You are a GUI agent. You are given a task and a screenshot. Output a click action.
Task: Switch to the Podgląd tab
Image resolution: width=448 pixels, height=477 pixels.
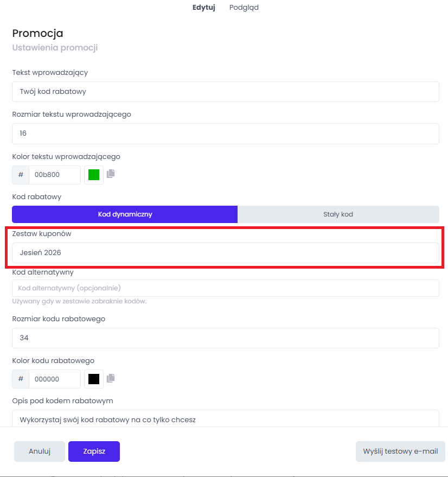click(x=244, y=7)
